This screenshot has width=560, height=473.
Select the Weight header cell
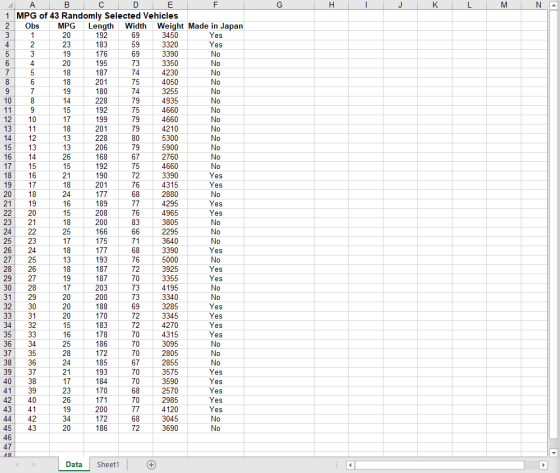tap(170, 26)
